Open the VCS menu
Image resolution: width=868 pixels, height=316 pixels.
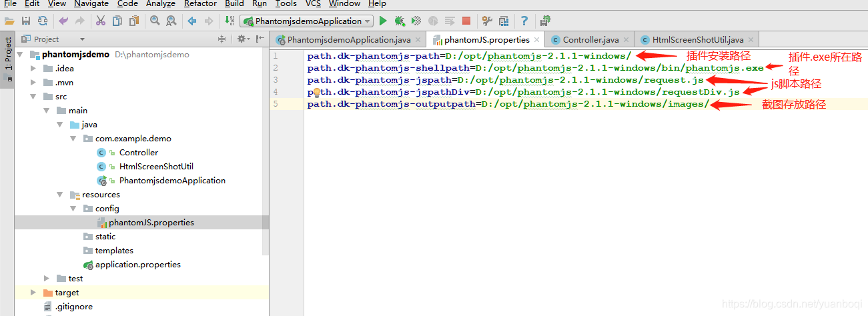(x=313, y=4)
